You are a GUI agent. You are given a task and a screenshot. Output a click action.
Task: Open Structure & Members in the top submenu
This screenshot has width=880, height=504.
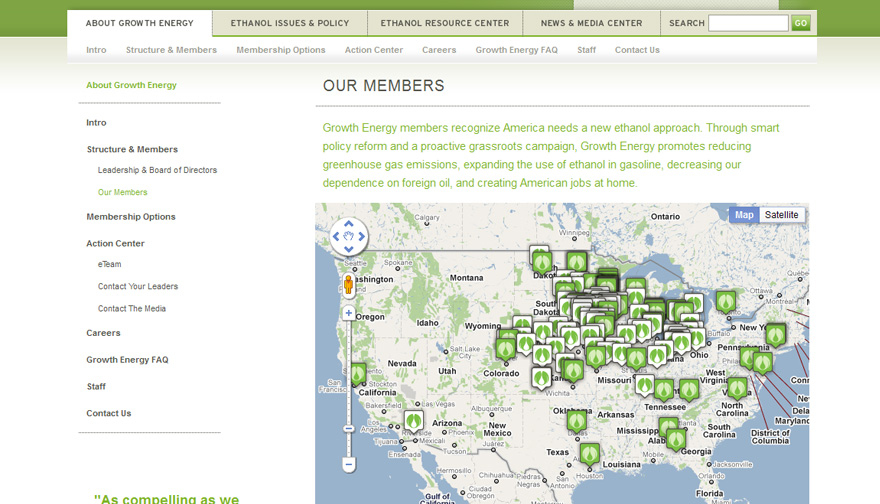click(171, 50)
